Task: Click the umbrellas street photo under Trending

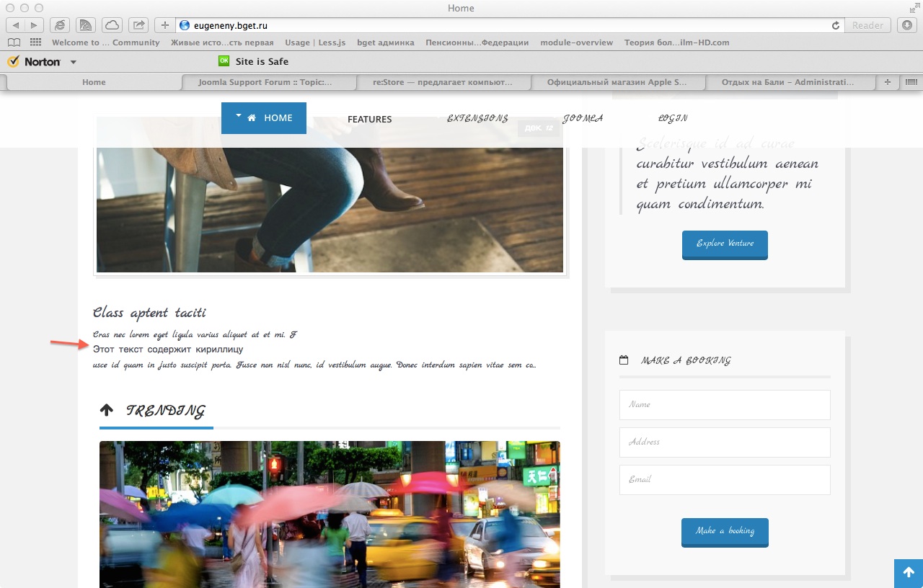Action: coord(330,514)
